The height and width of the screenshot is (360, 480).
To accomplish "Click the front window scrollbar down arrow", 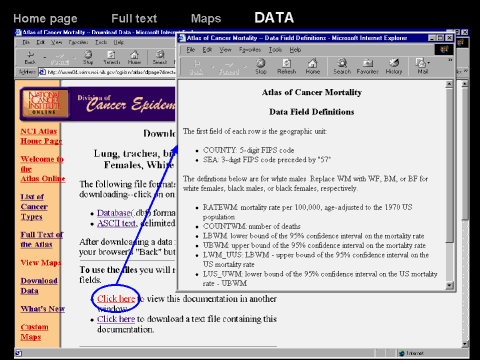I will point(449,285).
